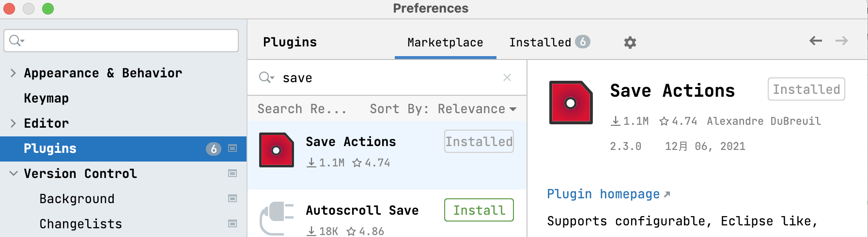Collapse the Version Control section

(13, 174)
